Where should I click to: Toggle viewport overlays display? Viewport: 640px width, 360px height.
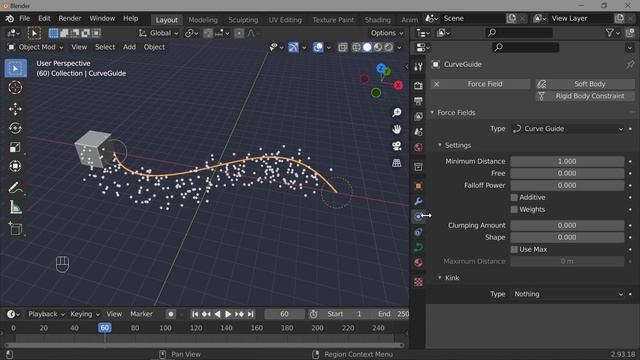click(x=318, y=47)
